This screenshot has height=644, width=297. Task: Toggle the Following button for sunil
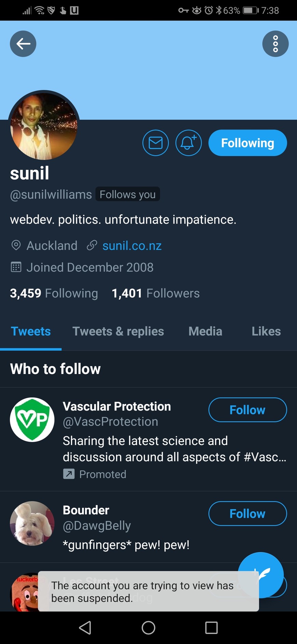(x=247, y=143)
